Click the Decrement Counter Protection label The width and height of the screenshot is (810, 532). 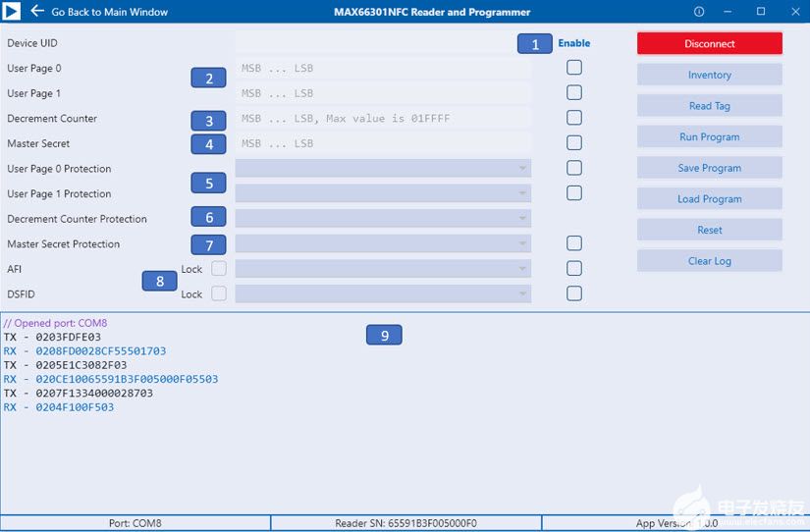coord(77,219)
